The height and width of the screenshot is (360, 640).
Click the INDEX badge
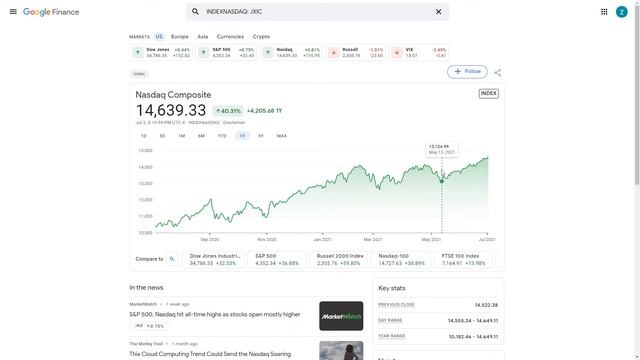pos(489,93)
